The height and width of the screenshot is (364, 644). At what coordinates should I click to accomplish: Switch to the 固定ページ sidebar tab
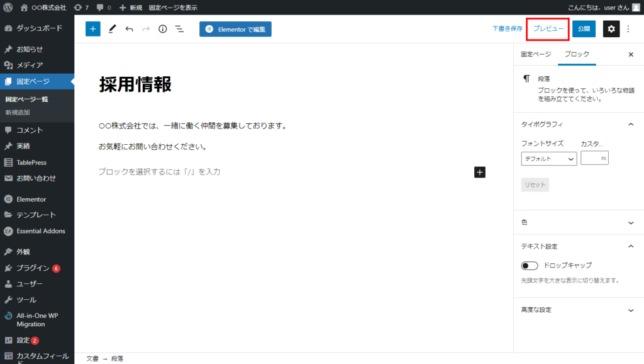tap(536, 54)
